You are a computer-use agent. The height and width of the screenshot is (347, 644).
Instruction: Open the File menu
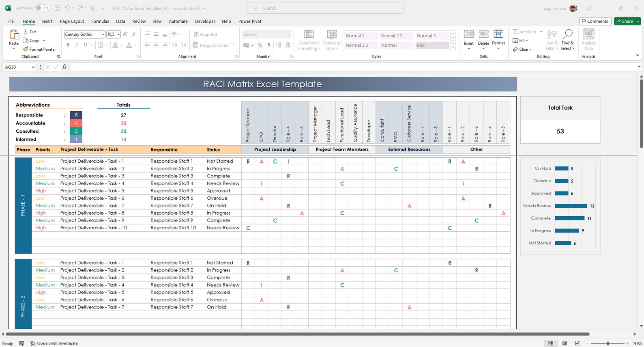11,22
